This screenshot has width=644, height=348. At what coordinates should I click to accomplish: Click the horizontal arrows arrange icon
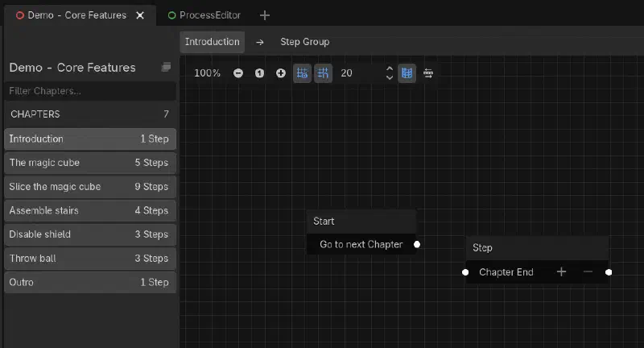(428, 73)
